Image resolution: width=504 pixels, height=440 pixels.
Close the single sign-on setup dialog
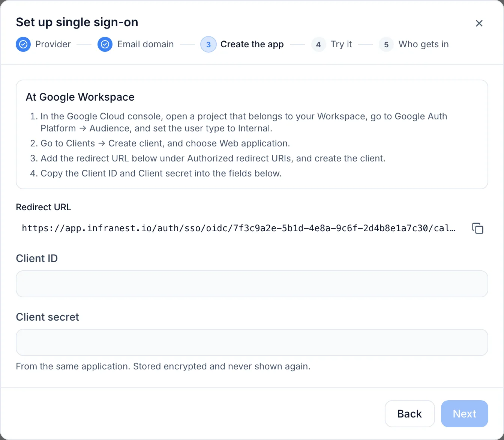[x=479, y=23]
